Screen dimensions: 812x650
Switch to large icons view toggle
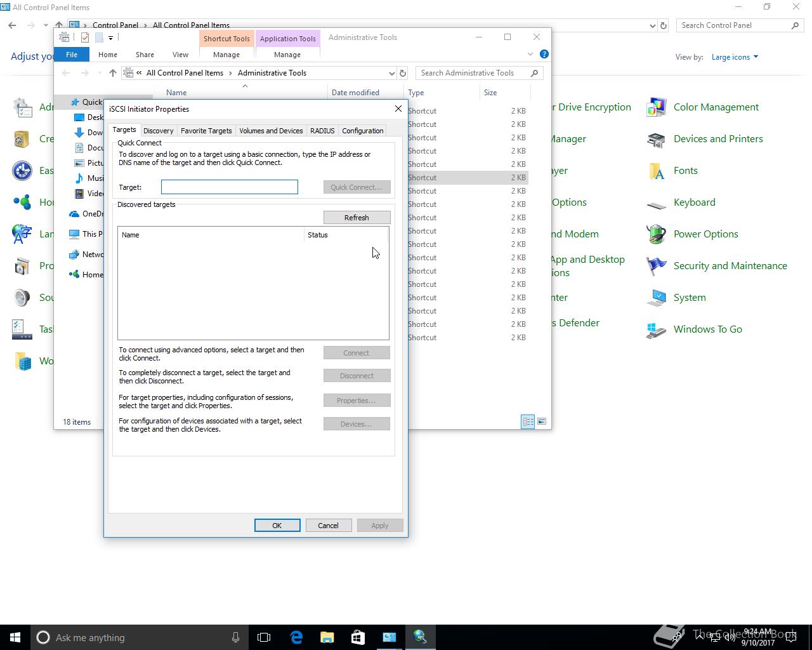tap(541, 421)
